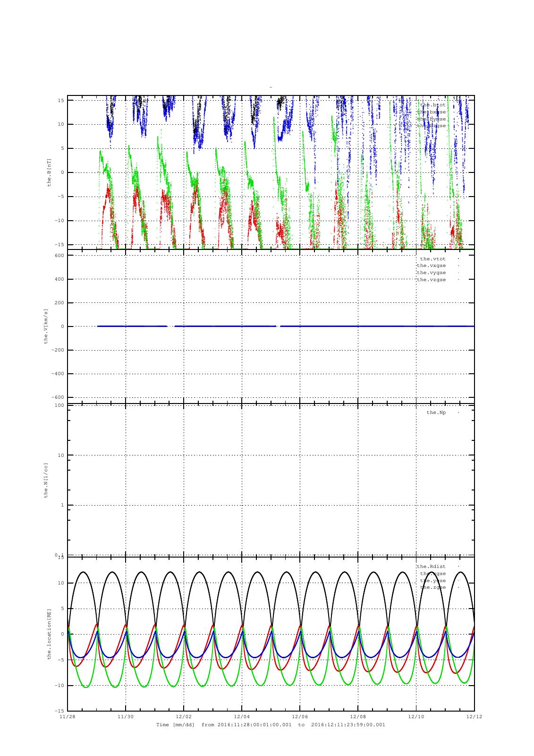
Task: Click the 12/08 date tick label
Action: point(358,717)
